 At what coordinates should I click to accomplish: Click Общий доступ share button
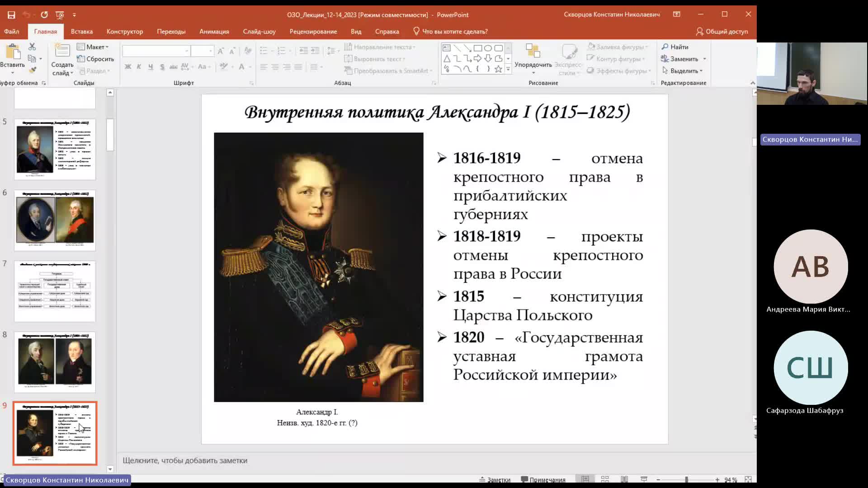(722, 32)
